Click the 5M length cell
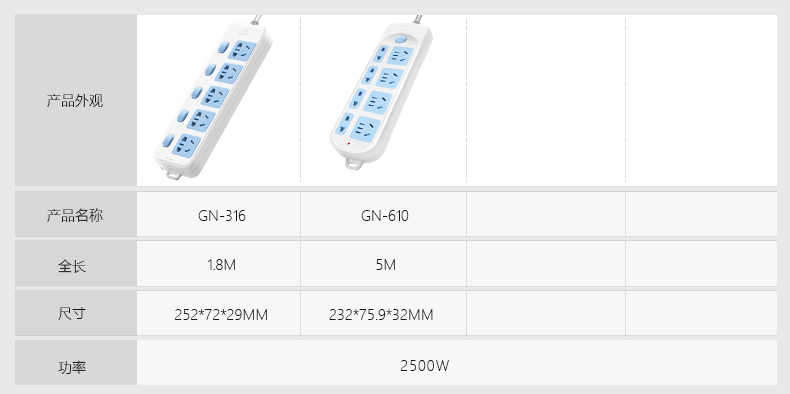The width and height of the screenshot is (790, 394). pos(383,264)
